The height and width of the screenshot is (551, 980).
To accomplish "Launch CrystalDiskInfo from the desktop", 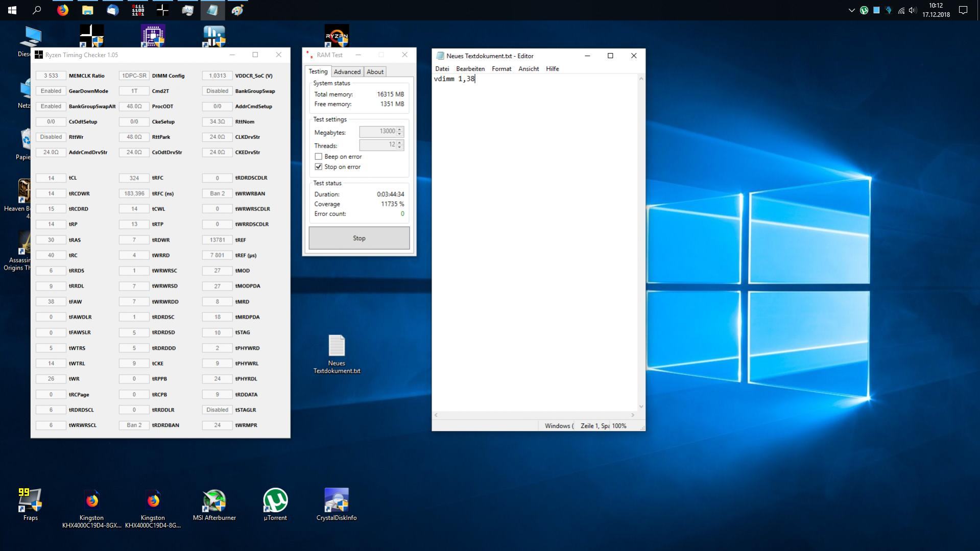I will tap(336, 501).
